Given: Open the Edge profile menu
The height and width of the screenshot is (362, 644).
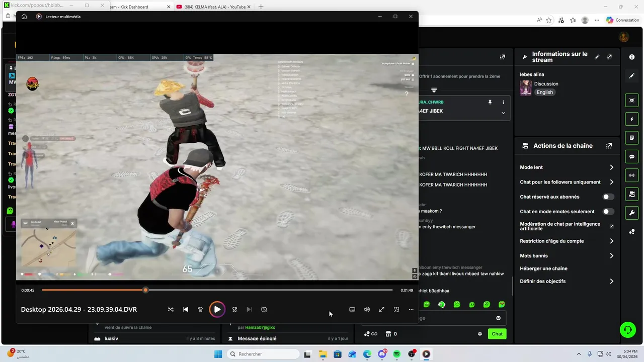Looking at the screenshot, I should click(x=585, y=20).
